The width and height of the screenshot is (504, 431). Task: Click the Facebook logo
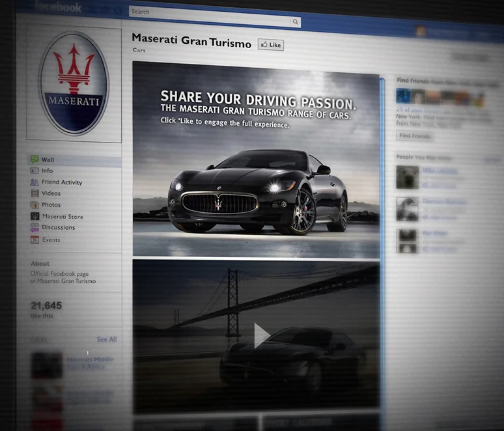(x=58, y=7)
